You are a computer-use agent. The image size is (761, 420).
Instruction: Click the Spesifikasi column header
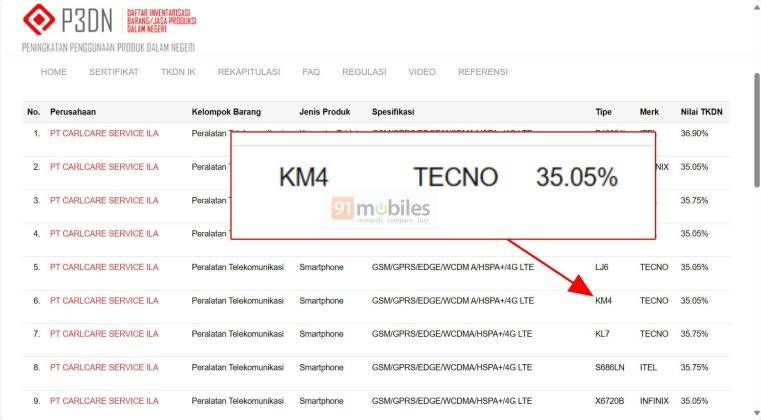(393, 112)
